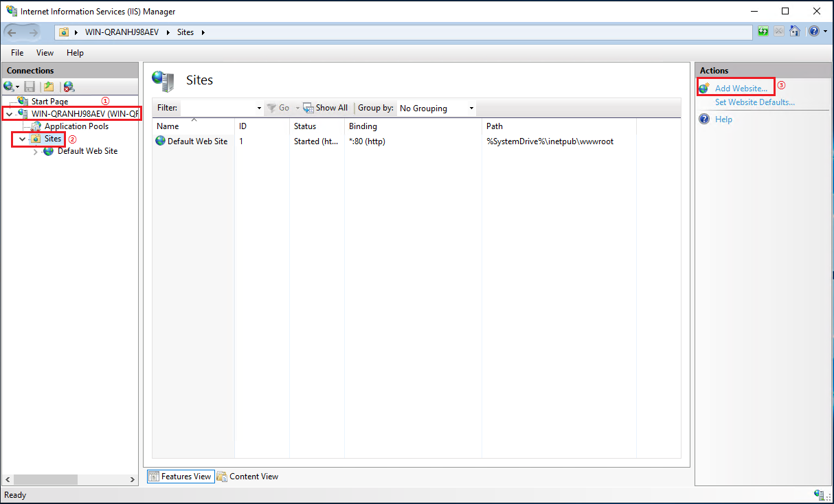
Task: Select Sites segment in address breadcrumb
Action: 185,32
